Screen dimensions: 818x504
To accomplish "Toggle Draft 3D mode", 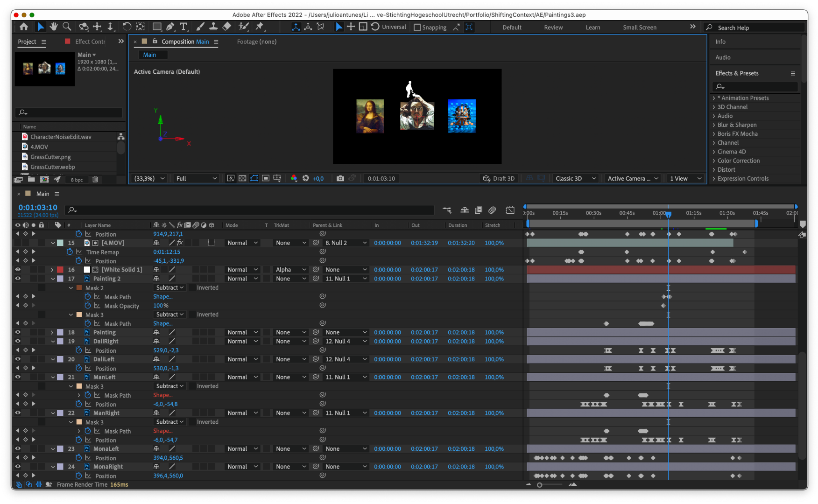I will [x=499, y=178].
